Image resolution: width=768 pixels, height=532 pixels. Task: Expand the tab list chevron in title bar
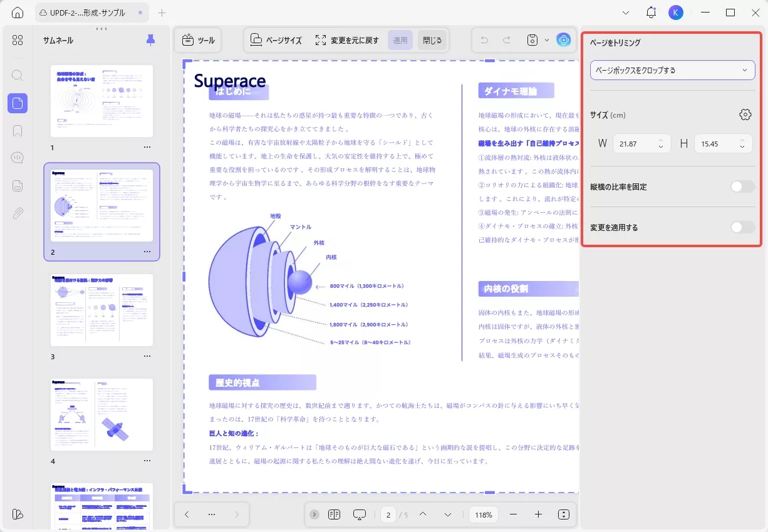click(626, 13)
